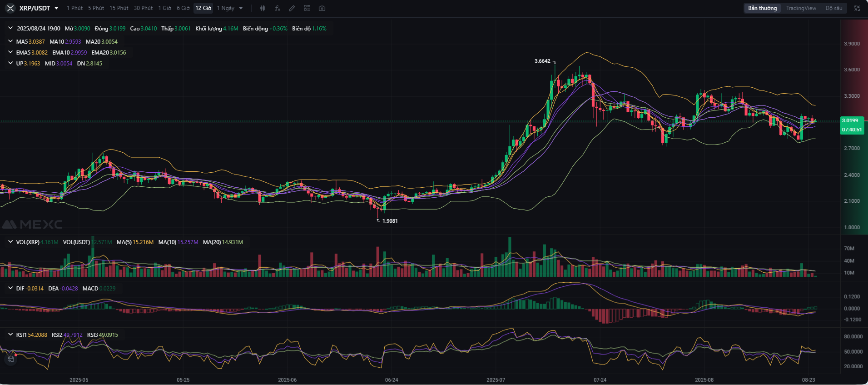The image size is (868, 385).
Task: Switch to Độ sâu depth view
Action: click(x=834, y=8)
